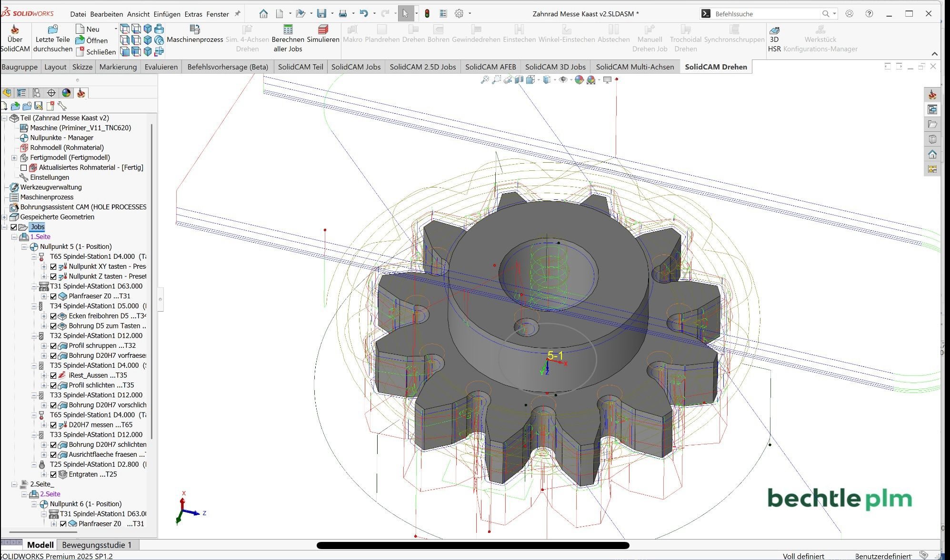Open the Help question mark icon
Image resolution: width=950 pixels, height=560 pixels.
point(870,14)
